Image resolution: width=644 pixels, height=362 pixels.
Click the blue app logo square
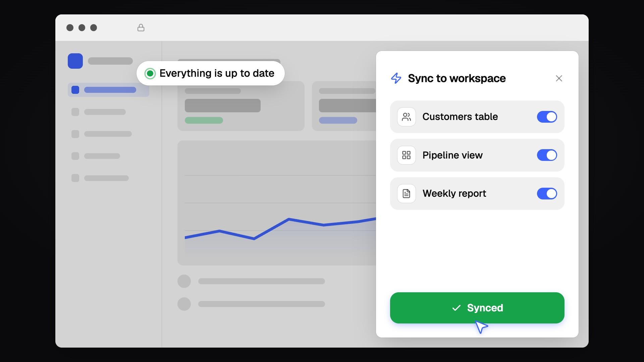75,61
